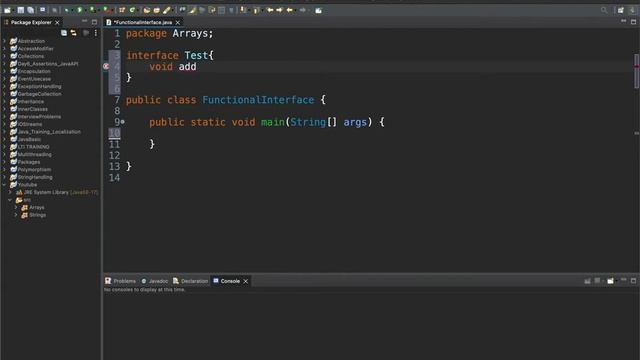This screenshot has height=360, width=640.
Task: Click the Pin Editor toolbar icon
Action: coord(318,10)
